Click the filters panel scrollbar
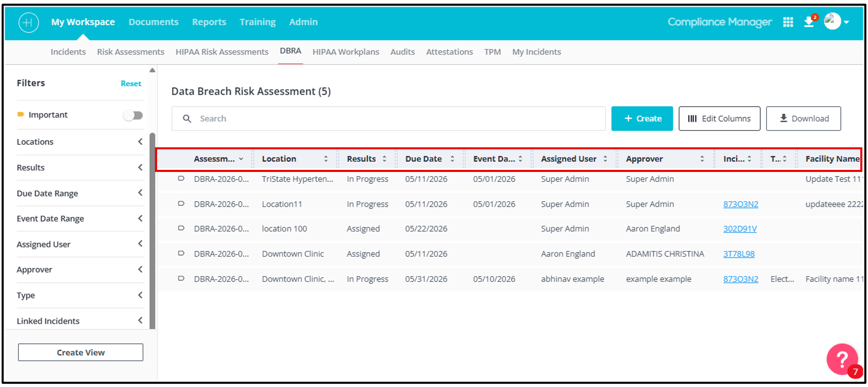The image size is (868, 387). click(x=152, y=231)
